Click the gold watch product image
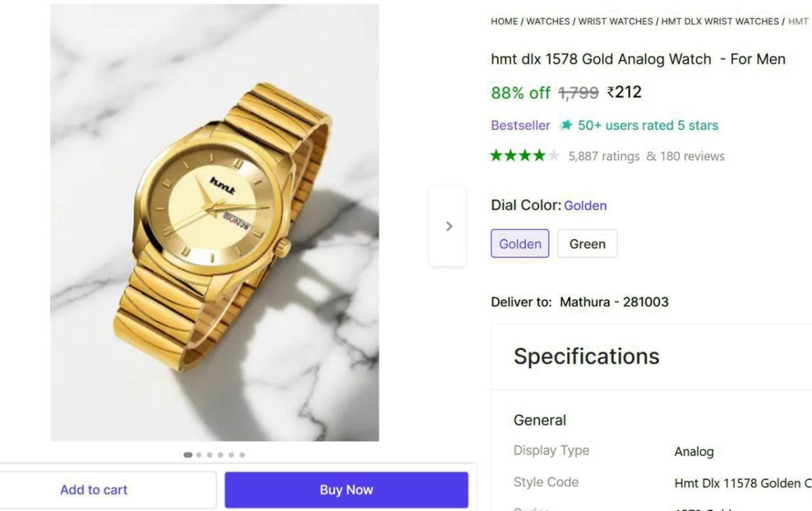 point(215,223)
